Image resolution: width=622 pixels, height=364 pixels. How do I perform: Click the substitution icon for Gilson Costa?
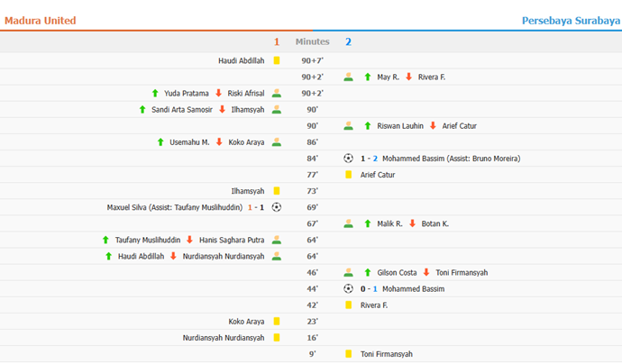348,272
